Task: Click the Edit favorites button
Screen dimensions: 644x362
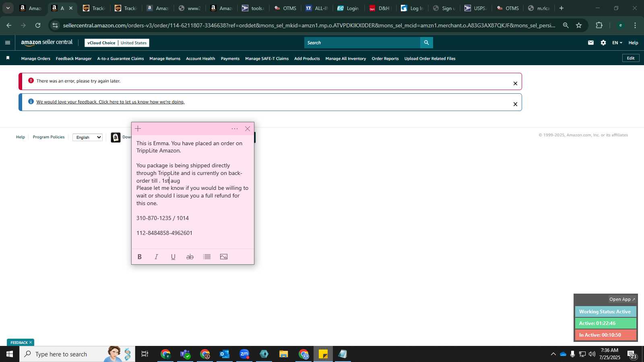Action: coord(631,58)
